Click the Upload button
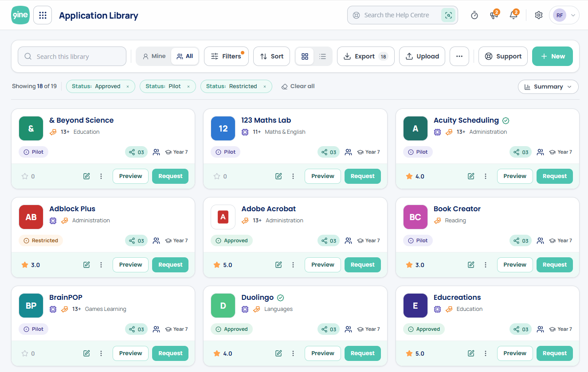 (422, 56)
